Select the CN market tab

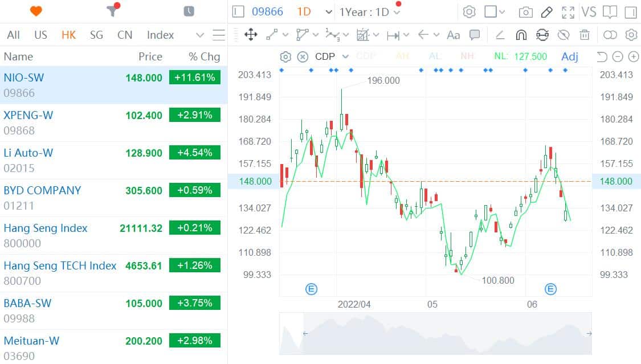[x=125, y=35]
